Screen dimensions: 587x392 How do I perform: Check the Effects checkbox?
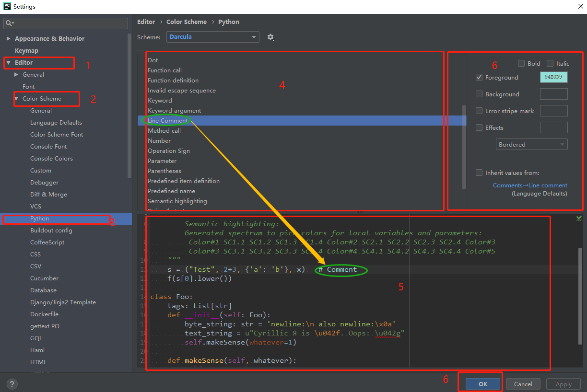pyautogui.click(x=479, y=127)
